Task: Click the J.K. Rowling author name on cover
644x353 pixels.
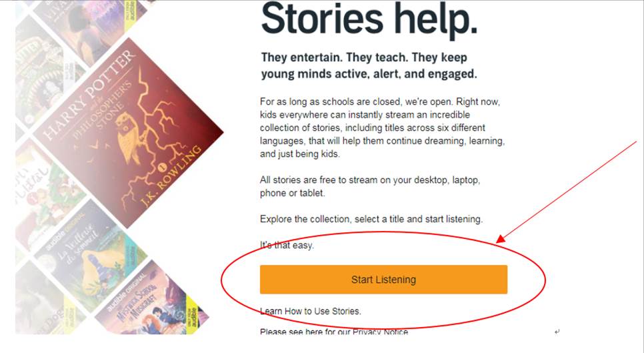Action: (x=171, y=177)
